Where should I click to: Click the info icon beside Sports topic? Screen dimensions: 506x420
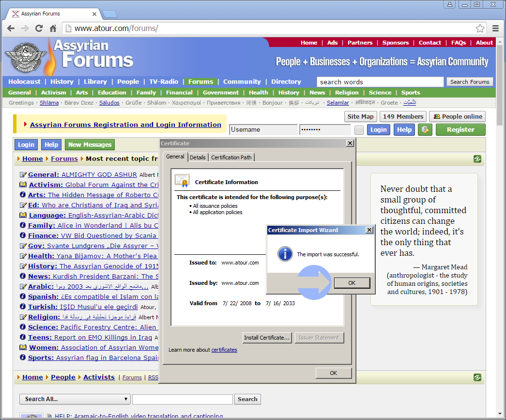pyautogui.click(x=23, y=358)
